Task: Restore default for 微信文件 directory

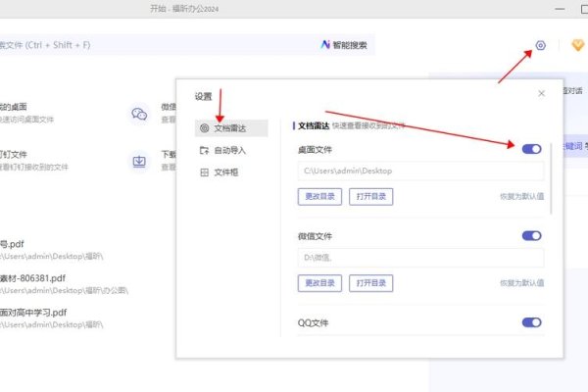Action: point(521,283)
